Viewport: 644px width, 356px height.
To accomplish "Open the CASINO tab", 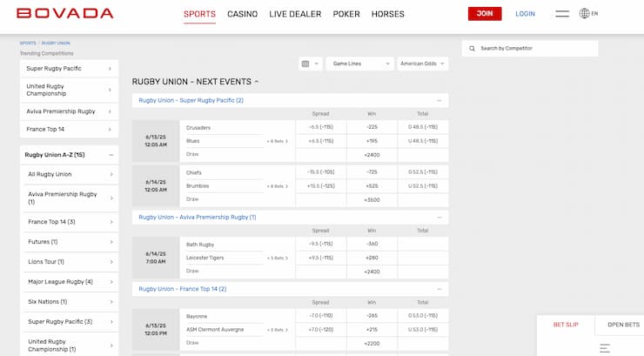I will [242, 14].
